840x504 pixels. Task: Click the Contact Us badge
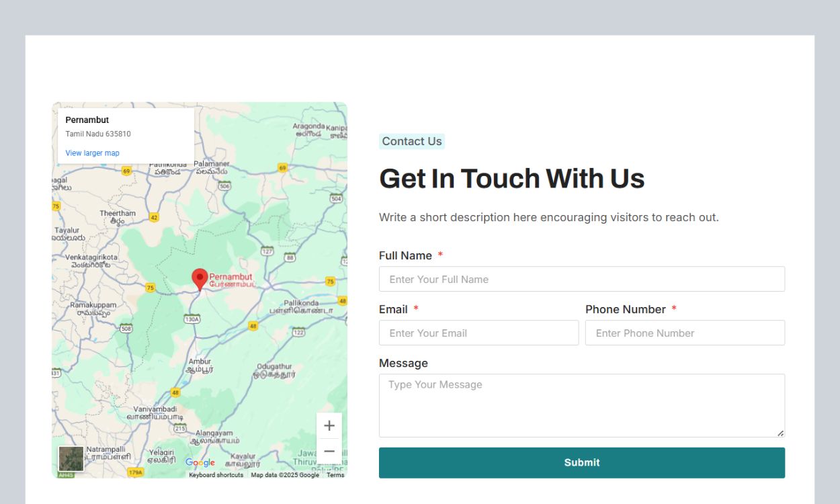(412, 141)
